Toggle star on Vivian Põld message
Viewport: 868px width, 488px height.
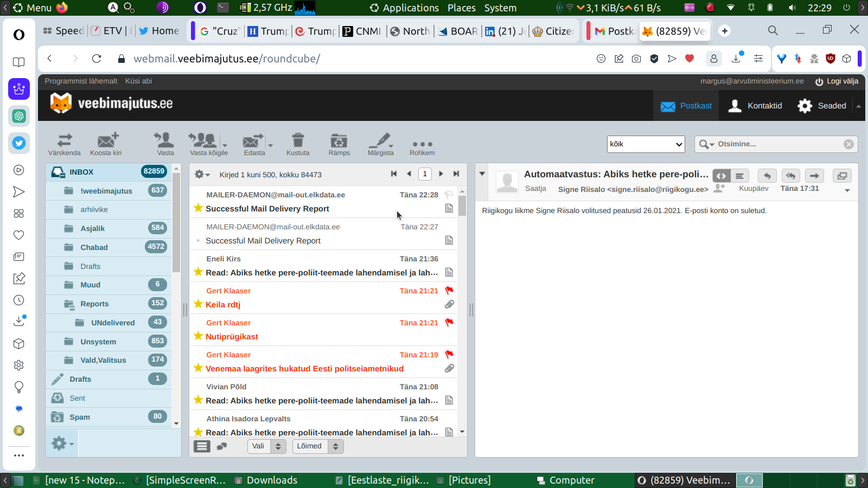[199, 400]
